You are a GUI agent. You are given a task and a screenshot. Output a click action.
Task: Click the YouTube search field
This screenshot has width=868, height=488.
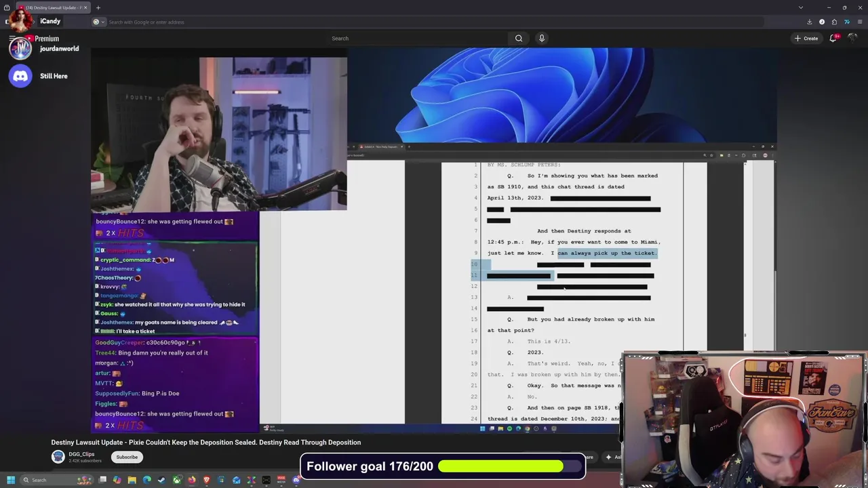(417, 39)
